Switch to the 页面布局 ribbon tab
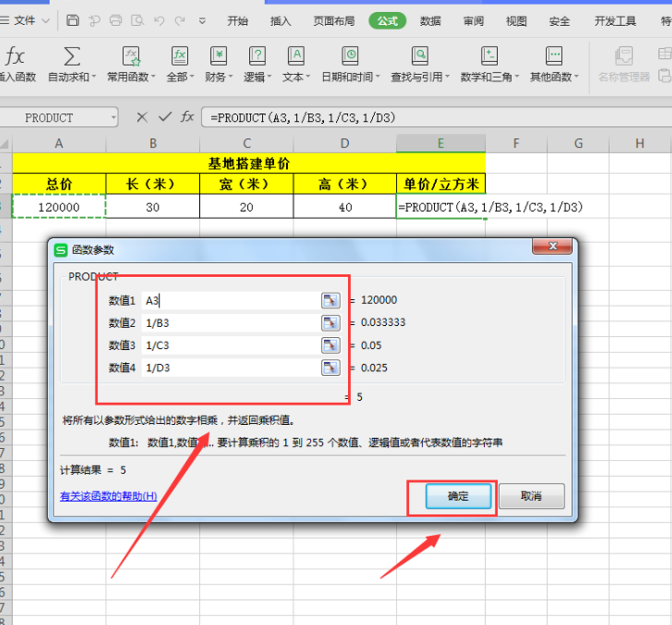 click(x=334, y=20)
